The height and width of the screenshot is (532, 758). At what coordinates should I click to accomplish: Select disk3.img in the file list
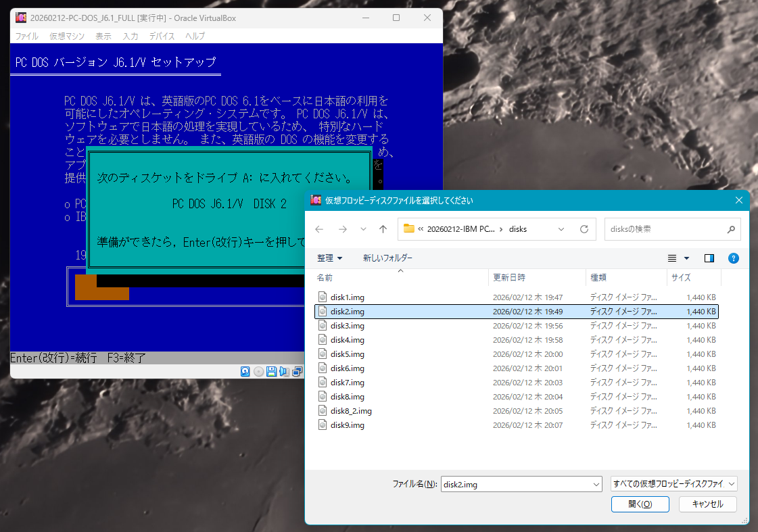tap(348, 326)
